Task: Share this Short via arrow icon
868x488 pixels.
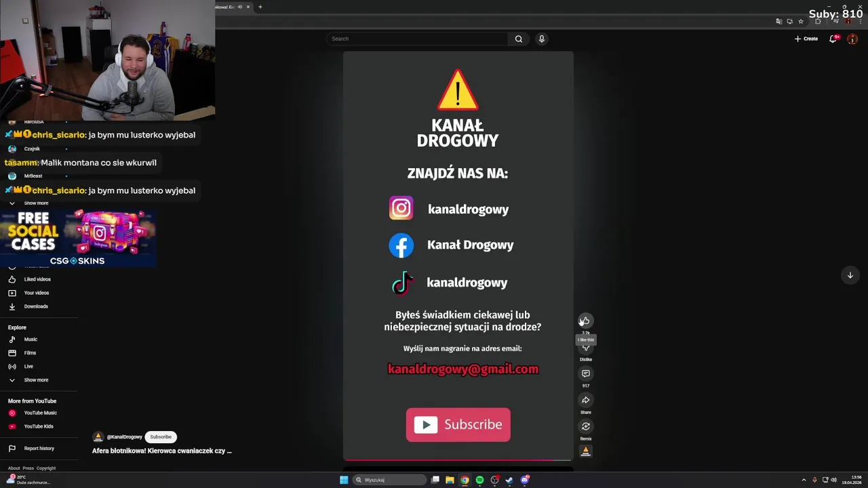Action: click(x=586, y=400)
